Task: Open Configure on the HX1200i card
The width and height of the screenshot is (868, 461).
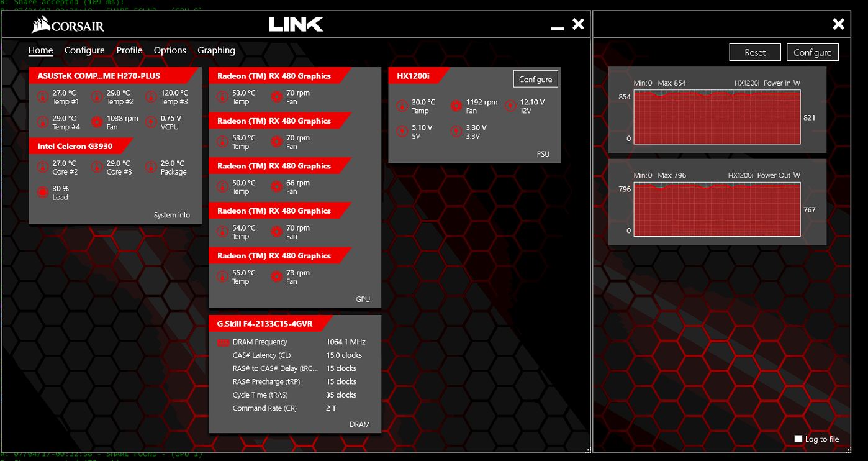Action: tap(535, 80)
